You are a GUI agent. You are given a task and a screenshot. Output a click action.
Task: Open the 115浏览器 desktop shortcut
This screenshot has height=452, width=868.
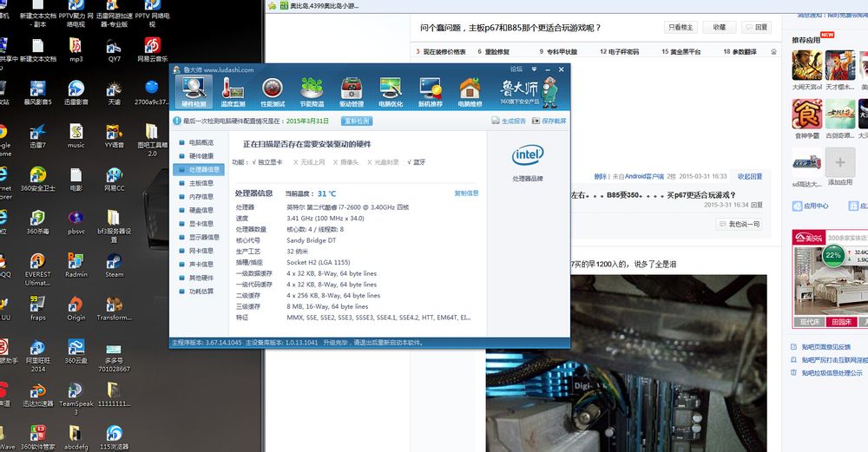pos(114,437)
